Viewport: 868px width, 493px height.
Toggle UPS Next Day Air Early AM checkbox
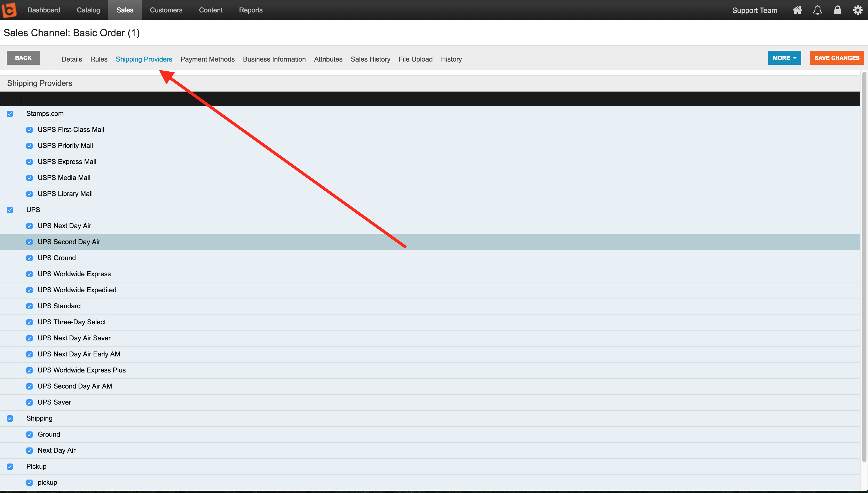(29, 354)
